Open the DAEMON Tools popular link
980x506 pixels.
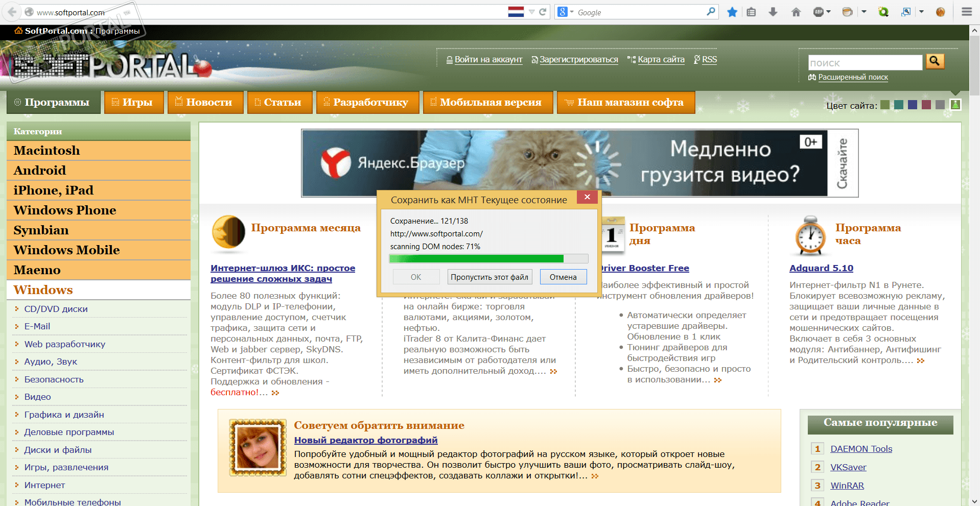point(861,449)
